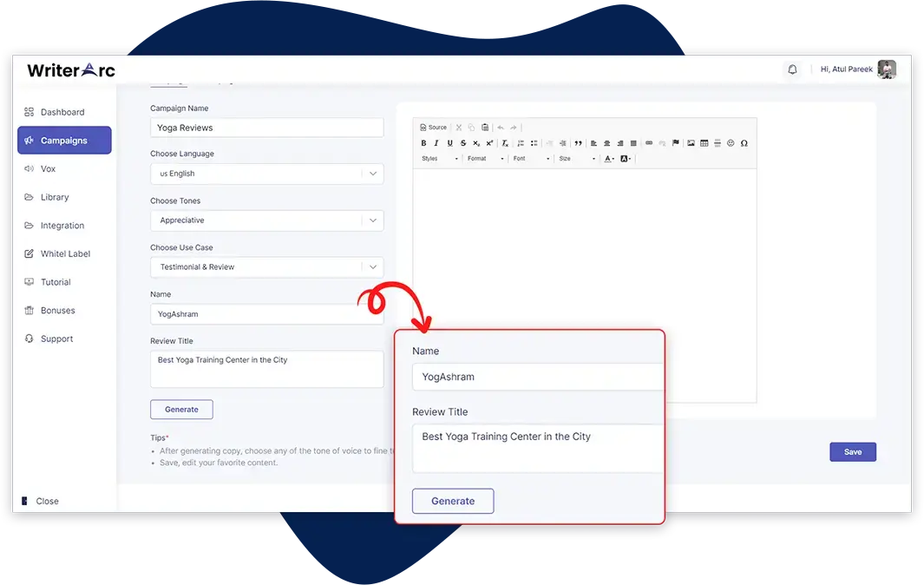Toggle underline formatting
Viewport: 924px width, 585px height.
coord(449,143)
